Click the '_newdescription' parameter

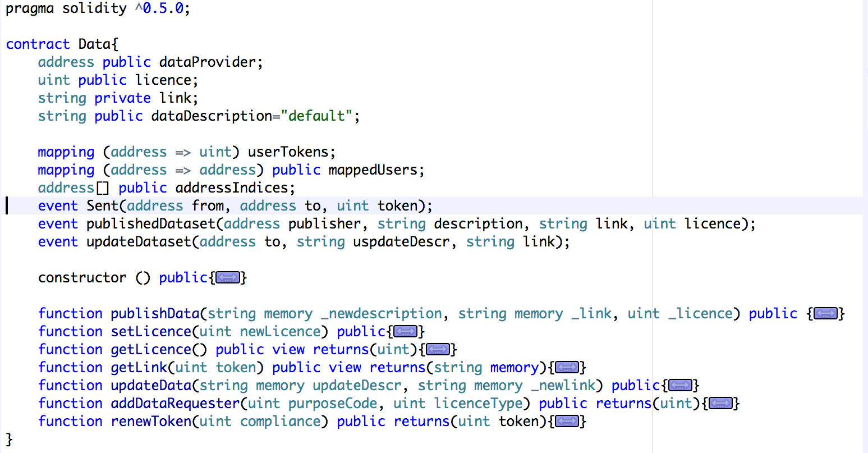[382, 314]
